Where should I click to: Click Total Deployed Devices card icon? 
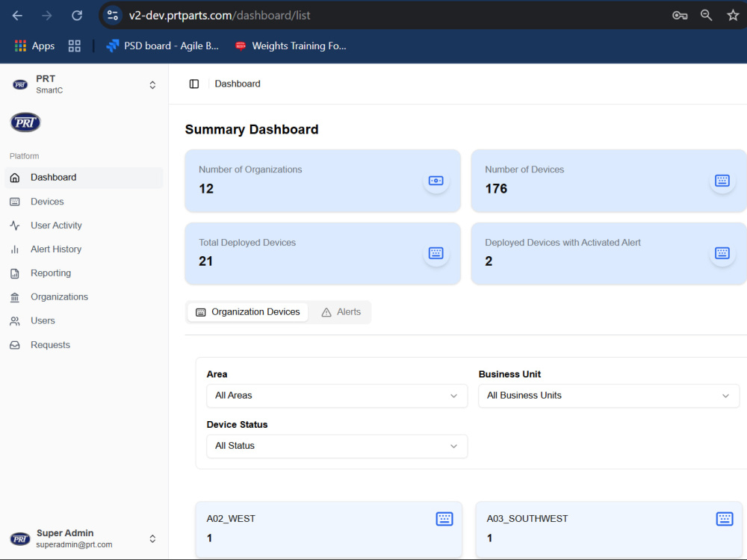(x=436, y=253)
